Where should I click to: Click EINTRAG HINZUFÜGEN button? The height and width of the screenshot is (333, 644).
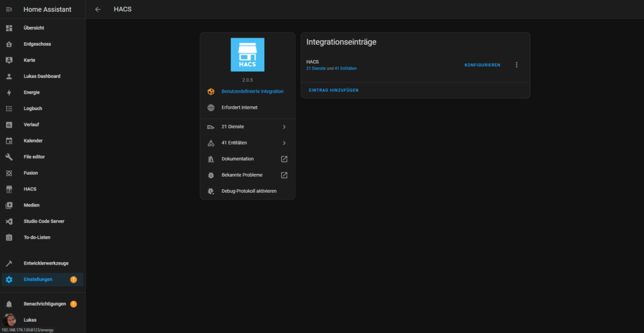click(333, 90)
